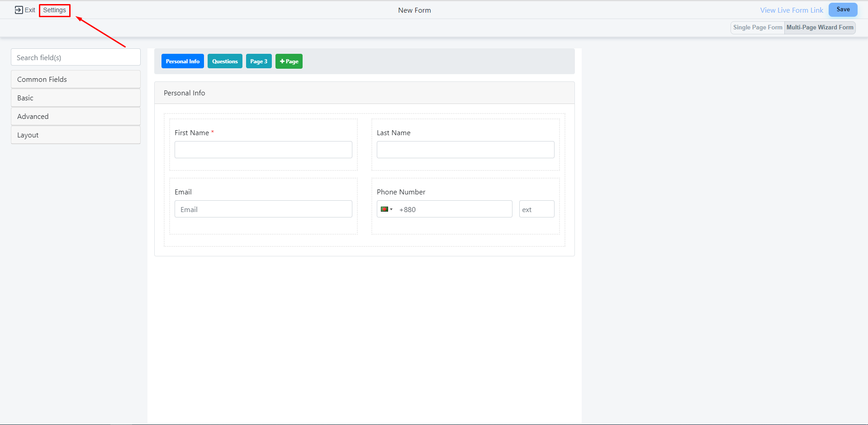Image resolution: width=868 pixels, height=425 pixels.
Task: Open View Live Form Link
Action: [791, 10]
